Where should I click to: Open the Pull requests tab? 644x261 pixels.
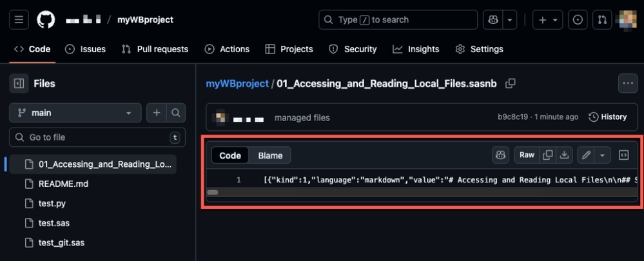155,49
